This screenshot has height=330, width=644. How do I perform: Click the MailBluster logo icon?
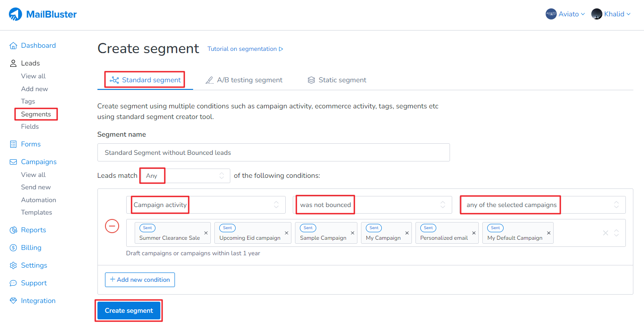[x=16, y=14]
